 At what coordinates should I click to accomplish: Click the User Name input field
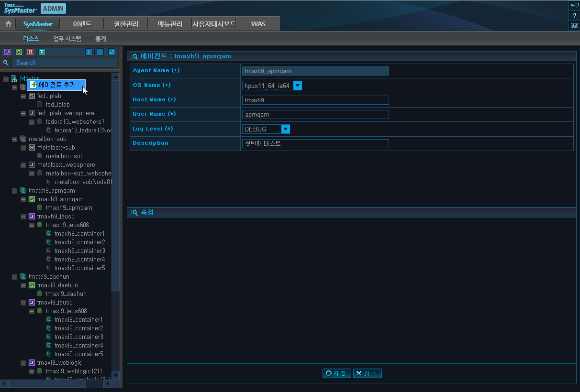point(315,115)
